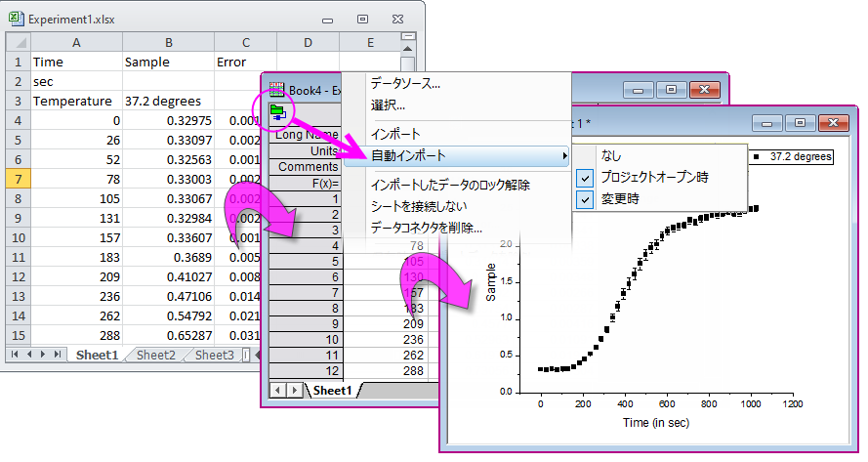Select column E header in Excel

coord(370,43)
